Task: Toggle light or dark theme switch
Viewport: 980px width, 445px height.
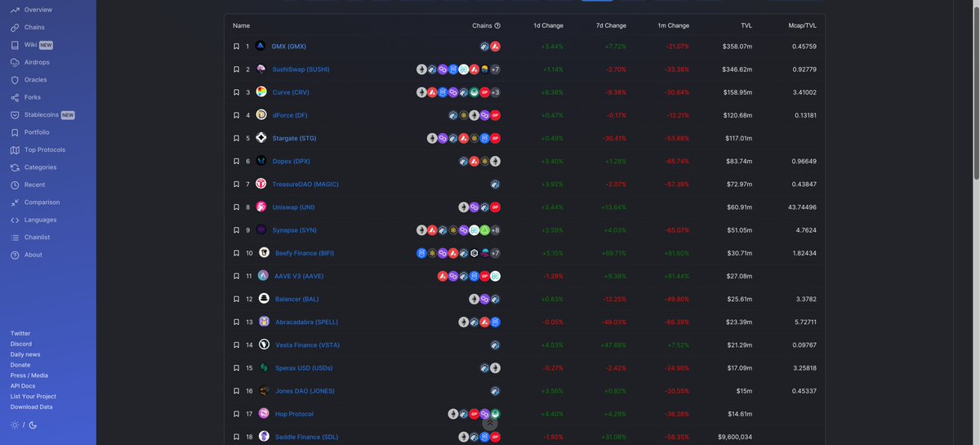Action: [x=24, y=425]
